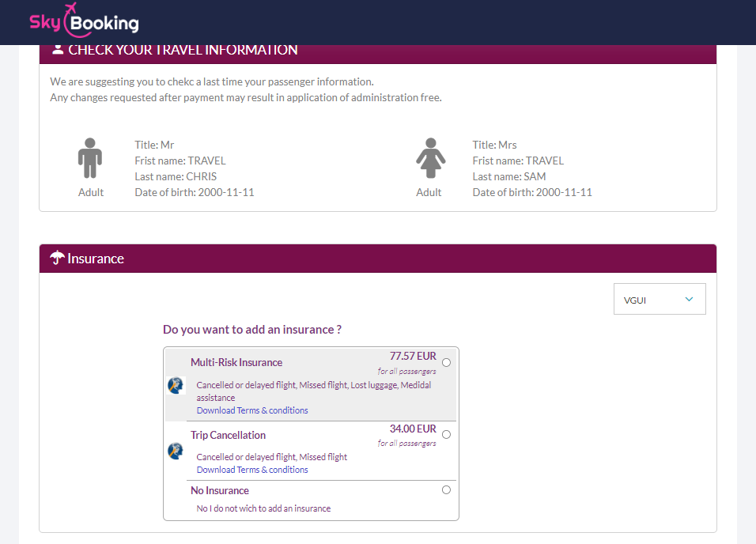
Task: Select the Multi-Risk Insurance radio button
Action: [447, 363]
